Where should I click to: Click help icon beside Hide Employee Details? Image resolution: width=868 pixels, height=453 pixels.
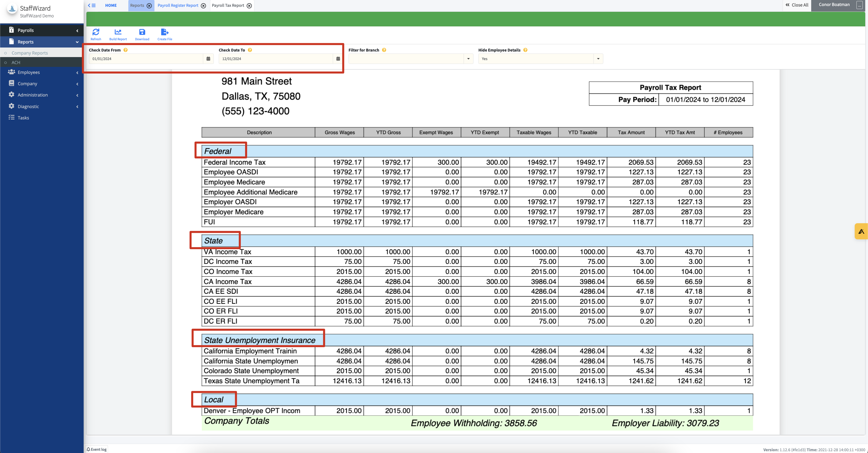(x=525, y=50)
